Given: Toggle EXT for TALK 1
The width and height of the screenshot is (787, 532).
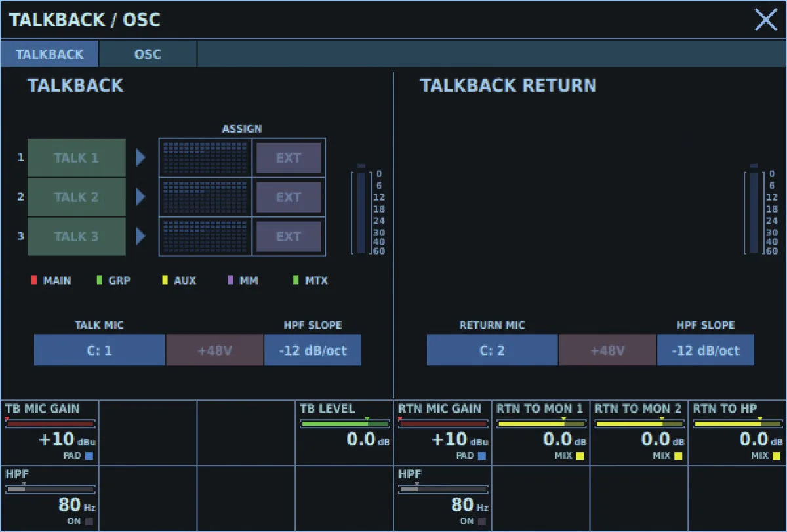Looking at the screenshot, I should click(x=289, y=158).
